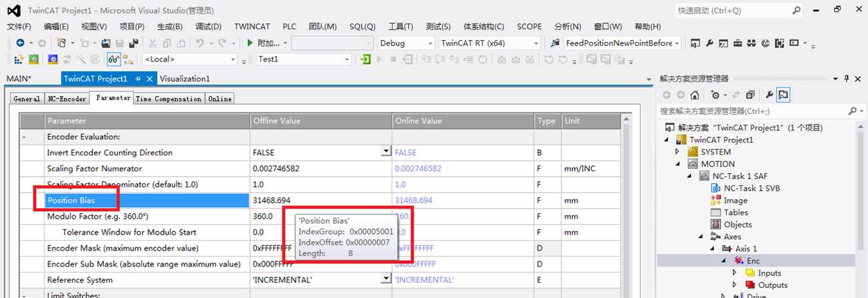Image resolution: width=868 pixels, height=298 pixels.
Task: Click the undo arrow icon
Action: (x=200, y=43)
